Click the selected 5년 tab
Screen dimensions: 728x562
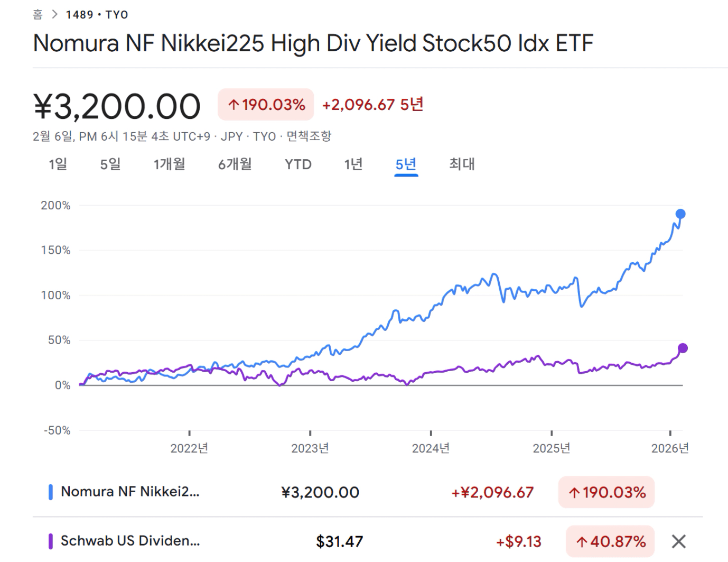[x=406, y=164]
